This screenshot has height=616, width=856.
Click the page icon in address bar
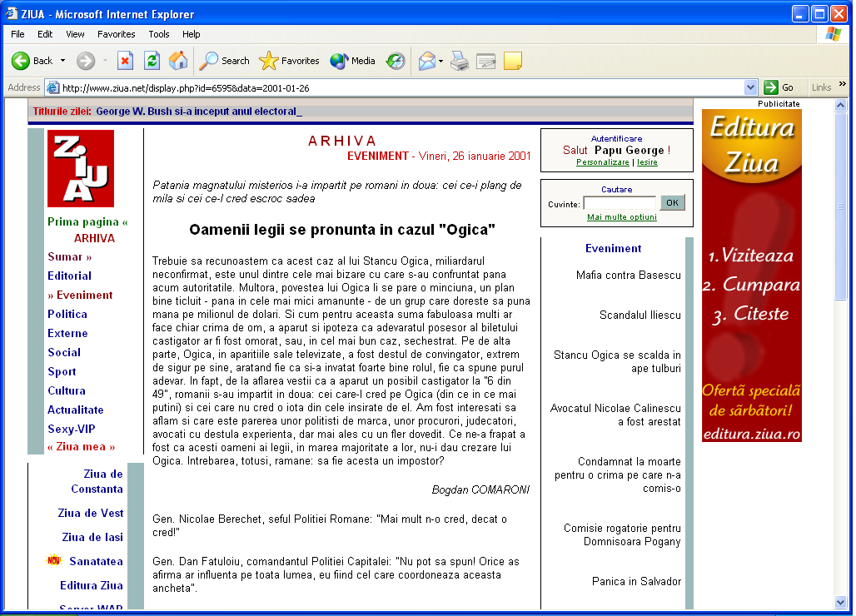(x=52, y=87)
